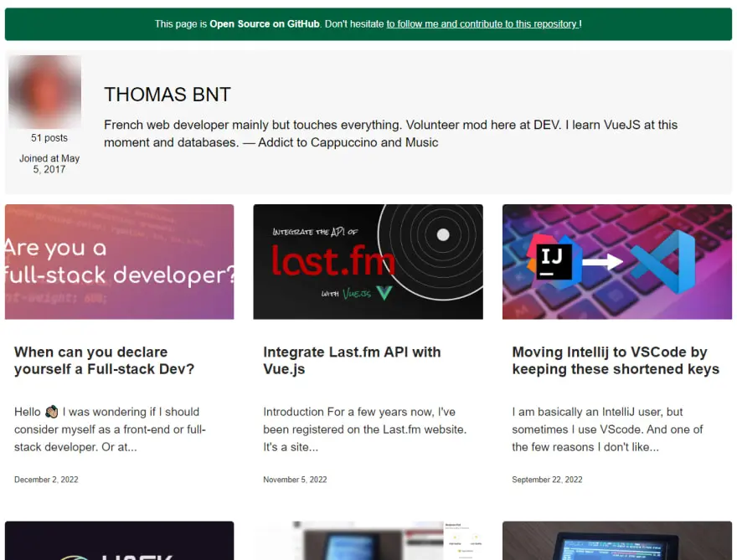Click the Last.fm logo in the cover image
The width and height of the screenshot is (737, 560).
pyautogui.click(x=332, y=262)
